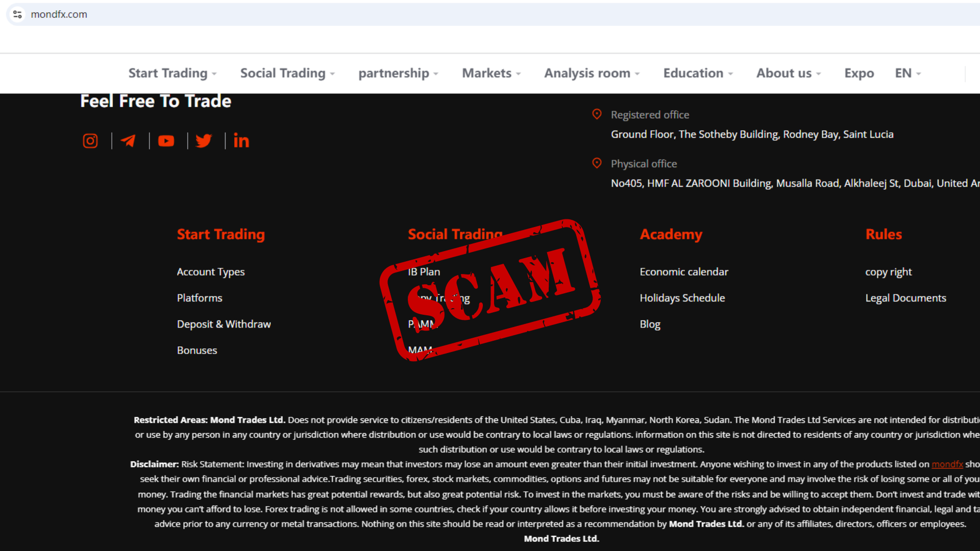The width and height of the screenshot is (980, 551).
Task: Click the Physical office location pin icon
Action: (x=597, y=163)
